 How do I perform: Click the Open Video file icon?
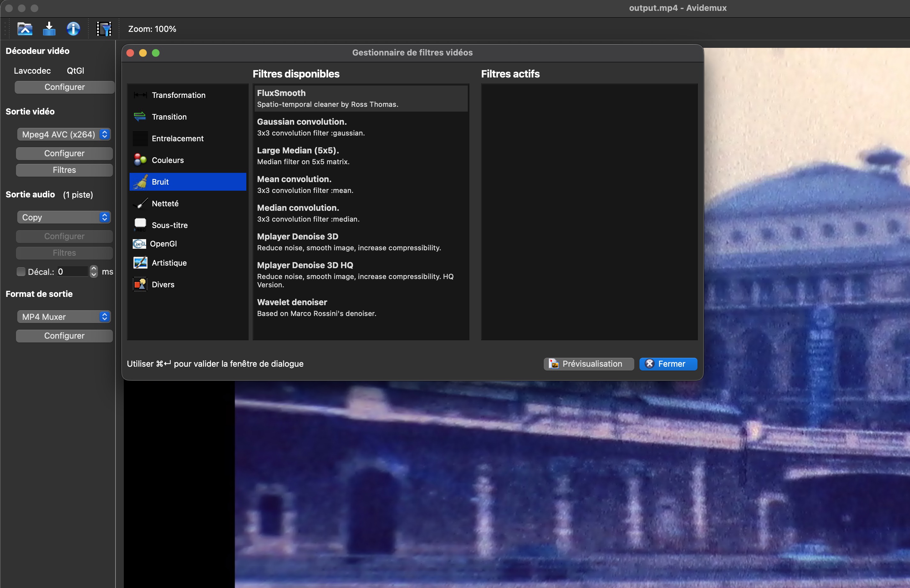(25, 29)
